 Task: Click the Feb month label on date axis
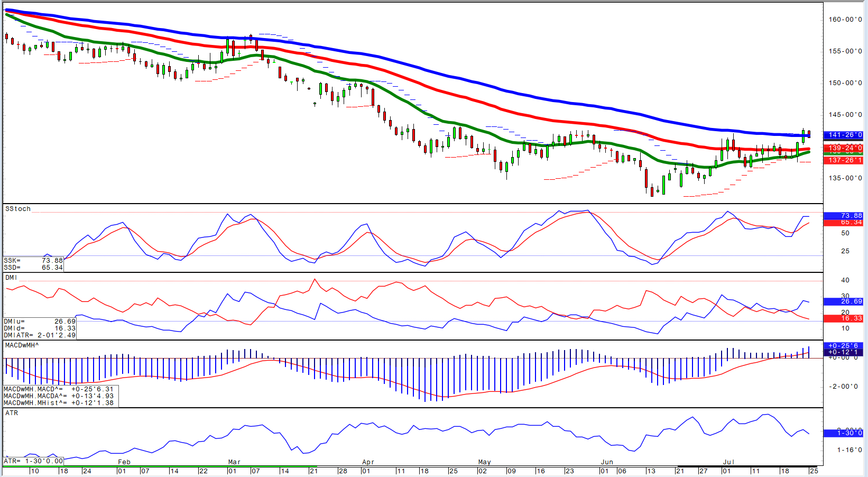pyautogui.click(x=124, y=462)
